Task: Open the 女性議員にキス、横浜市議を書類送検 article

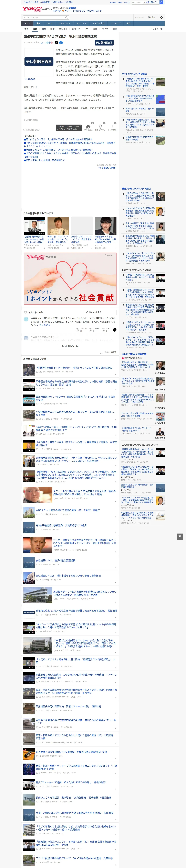Action: [x=56, y=560]
